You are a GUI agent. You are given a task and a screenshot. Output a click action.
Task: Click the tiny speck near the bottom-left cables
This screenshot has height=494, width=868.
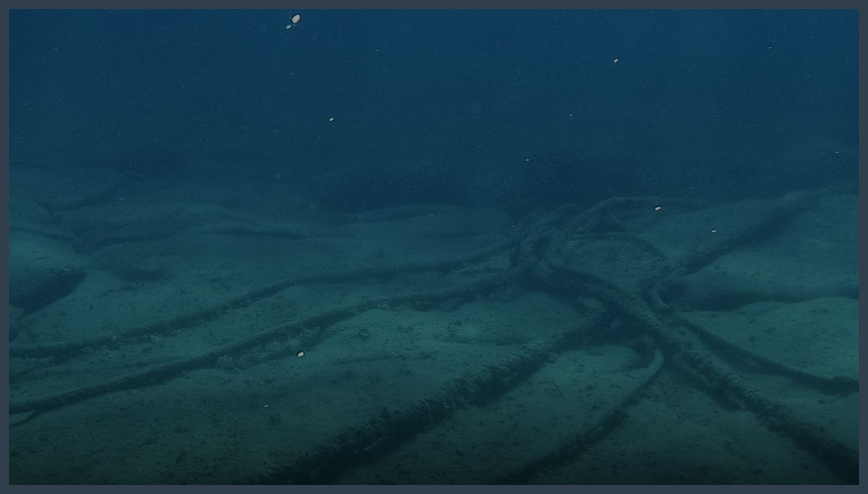tap(266, 406)
